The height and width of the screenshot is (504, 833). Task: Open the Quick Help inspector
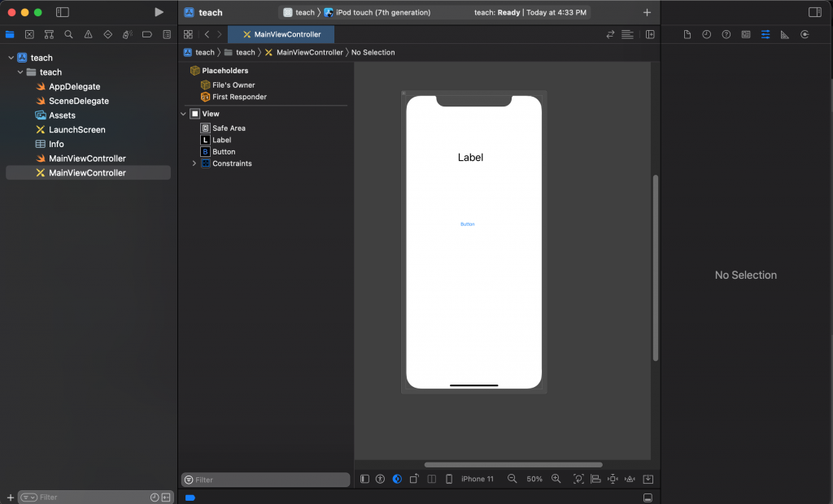[726, 35]
